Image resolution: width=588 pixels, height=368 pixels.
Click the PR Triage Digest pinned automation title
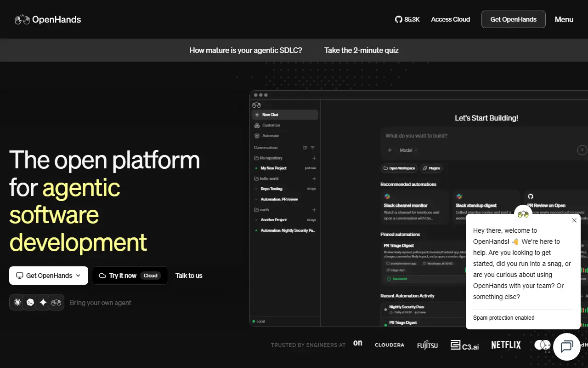[x=399, y=246]
